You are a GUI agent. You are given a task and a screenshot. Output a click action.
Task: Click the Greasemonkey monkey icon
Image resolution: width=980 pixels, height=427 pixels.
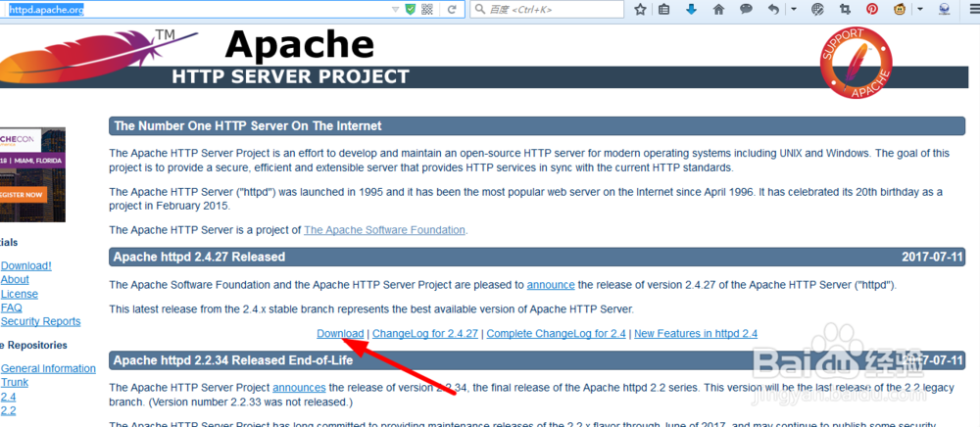click(900, 10)
